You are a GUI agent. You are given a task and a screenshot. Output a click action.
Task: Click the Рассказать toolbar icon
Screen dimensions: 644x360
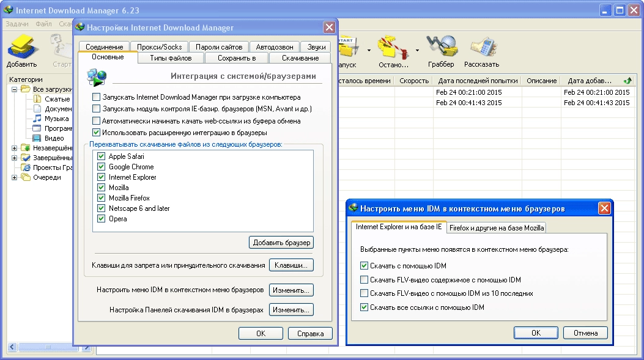(484, 47)
